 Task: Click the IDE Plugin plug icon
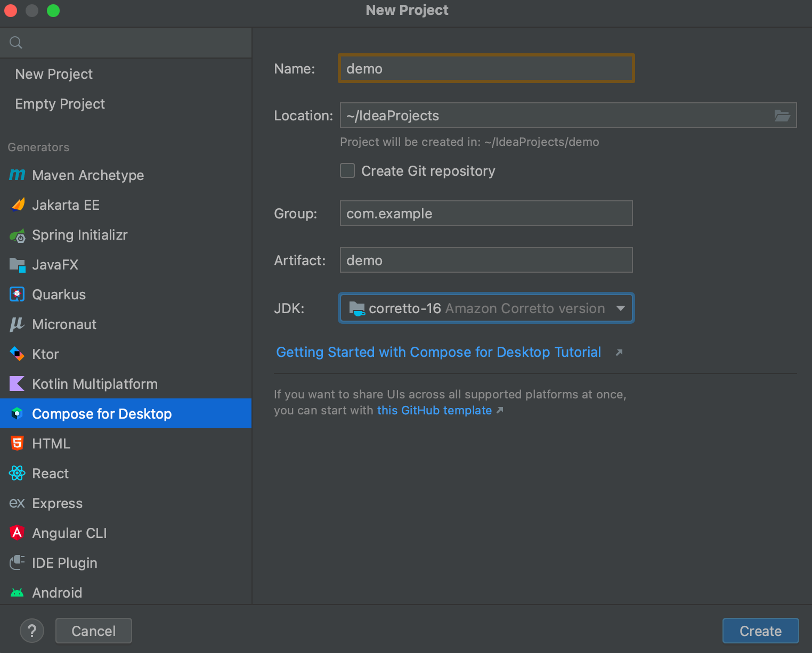(17, 562)
